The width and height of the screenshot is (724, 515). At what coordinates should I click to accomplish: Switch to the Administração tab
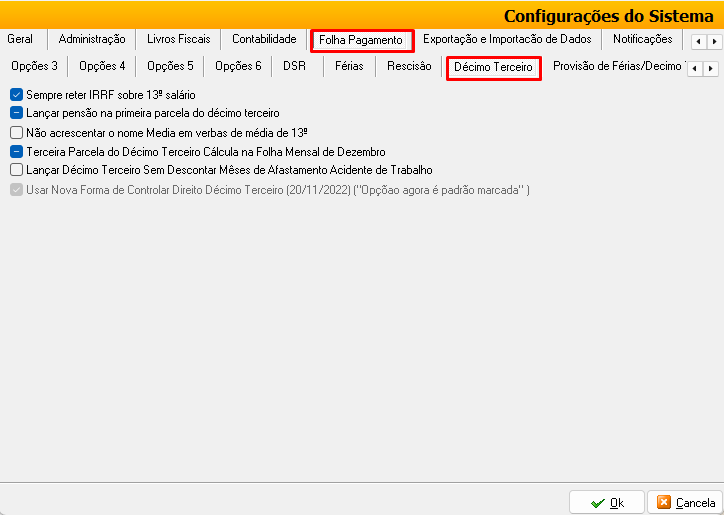tap(92, 40)
